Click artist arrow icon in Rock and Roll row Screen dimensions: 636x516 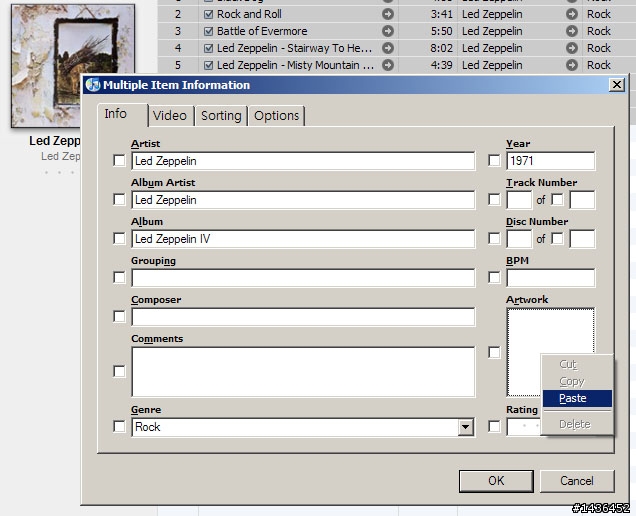click(x=572, y=14)
